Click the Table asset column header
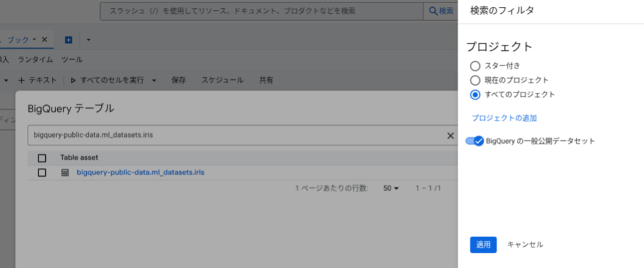The height and width of the screenshot is (268, 644). (79, 158)
